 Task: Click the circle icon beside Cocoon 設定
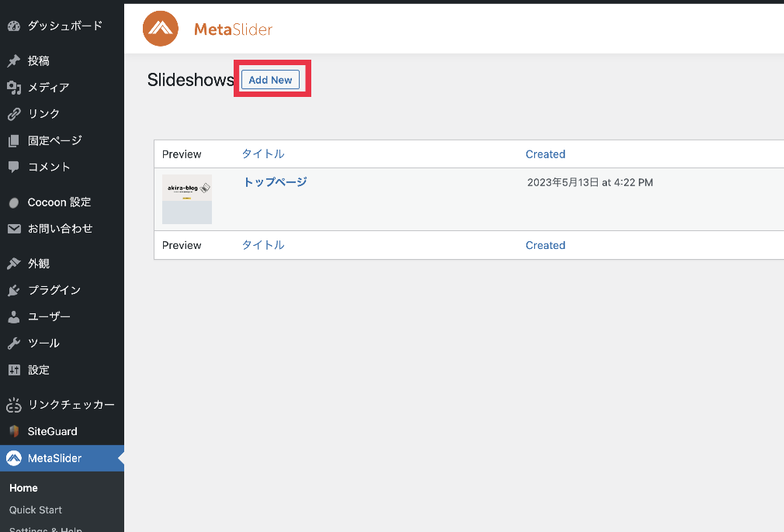click(x=14, y=203)
